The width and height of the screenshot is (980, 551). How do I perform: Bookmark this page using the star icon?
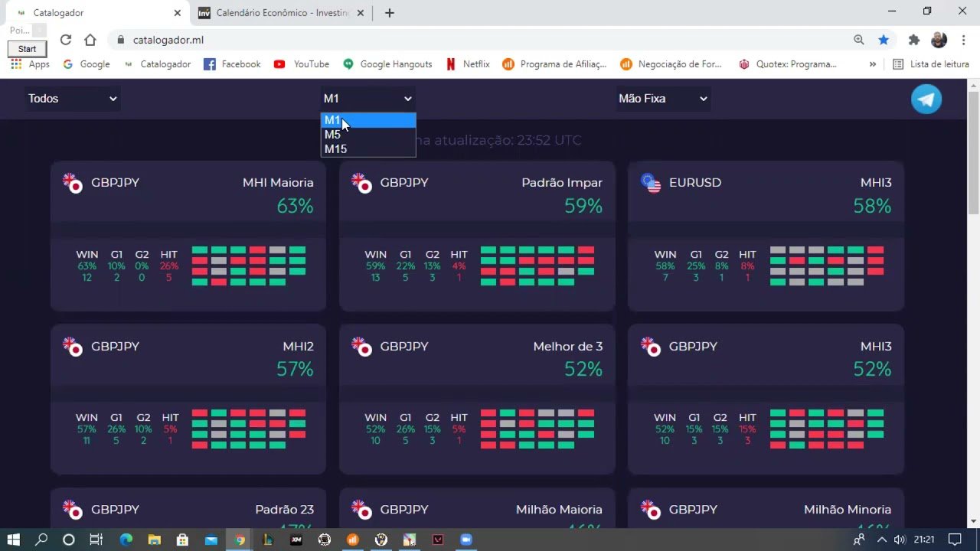pyautogui.click(x=884, y=40)
